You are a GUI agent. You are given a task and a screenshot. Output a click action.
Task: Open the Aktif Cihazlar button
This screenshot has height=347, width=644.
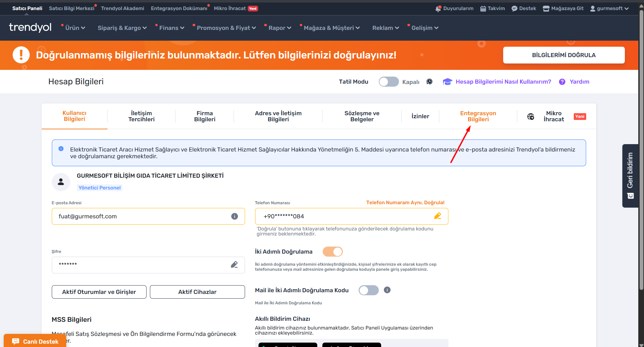point(197,292)
